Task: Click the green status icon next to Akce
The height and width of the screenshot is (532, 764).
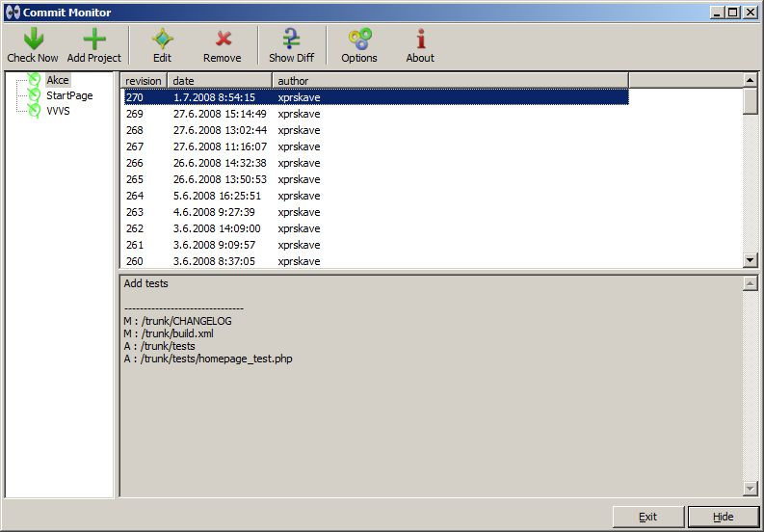Action: (x=34, y=80)
